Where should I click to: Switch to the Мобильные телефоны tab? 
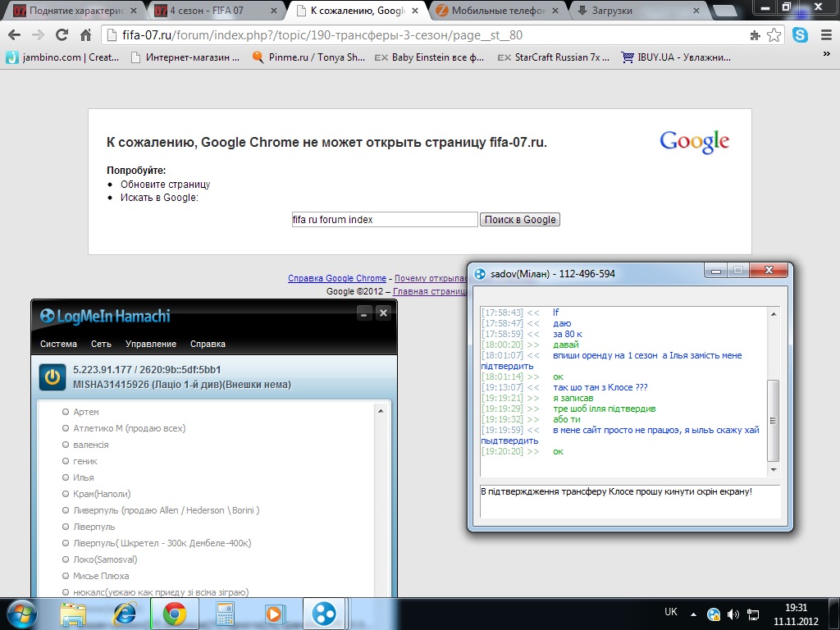pyautogui.click(x=496, y=11)
